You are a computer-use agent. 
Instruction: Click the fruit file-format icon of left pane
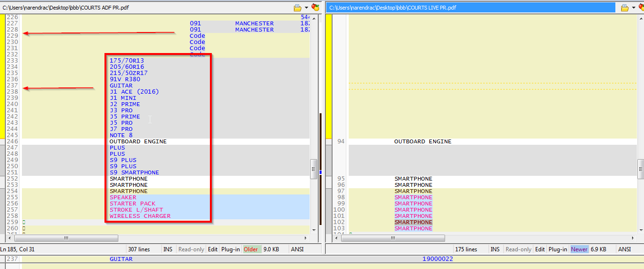pos(315,7)
